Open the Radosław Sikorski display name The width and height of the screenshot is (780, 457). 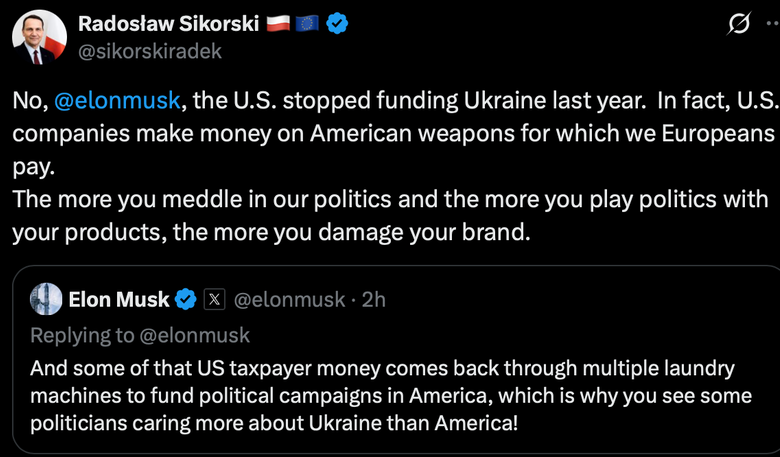tap(169, 23)
